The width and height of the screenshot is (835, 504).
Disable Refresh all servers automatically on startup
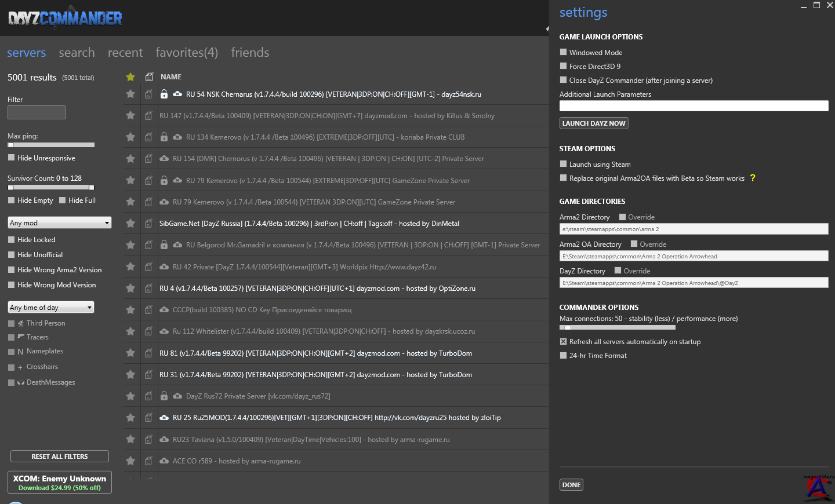(x=563, y=342)
